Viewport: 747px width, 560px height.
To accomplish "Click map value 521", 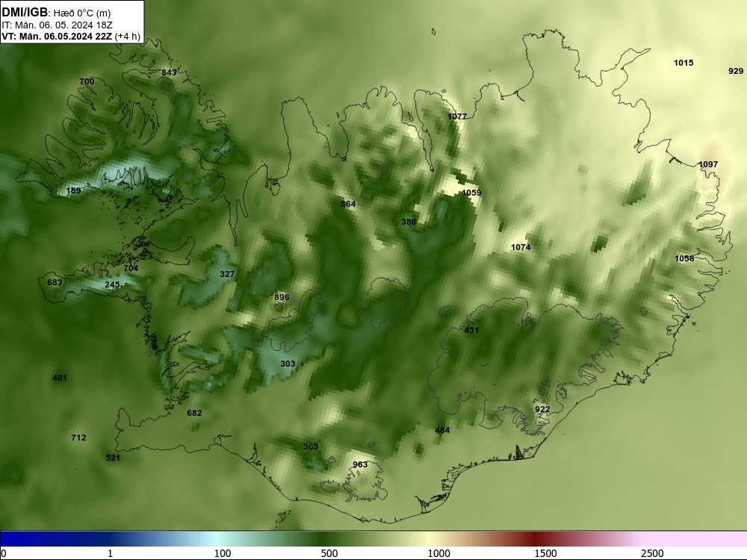I will coord(113,458).
